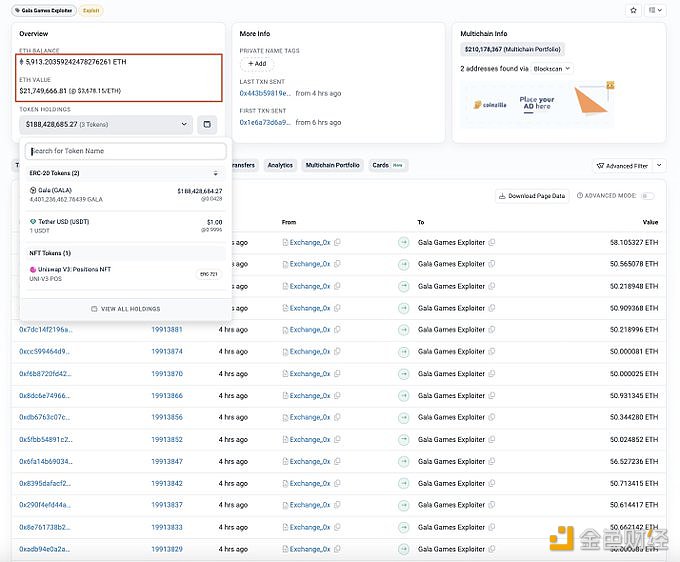Image resolution: width=680 pixels, height=562 pixels.
Task: Open transaction hash 0xcc599464d9
Action: pos(44,351)
